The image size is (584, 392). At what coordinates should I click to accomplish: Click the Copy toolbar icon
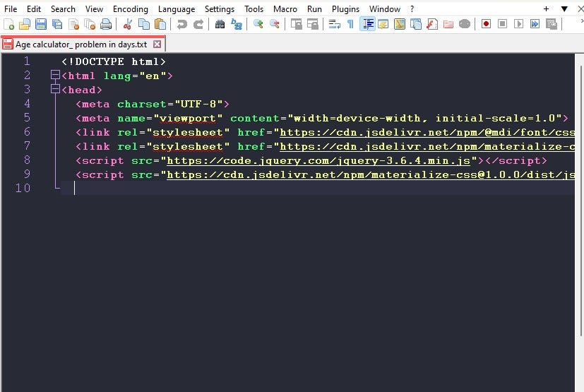point(144,24)
